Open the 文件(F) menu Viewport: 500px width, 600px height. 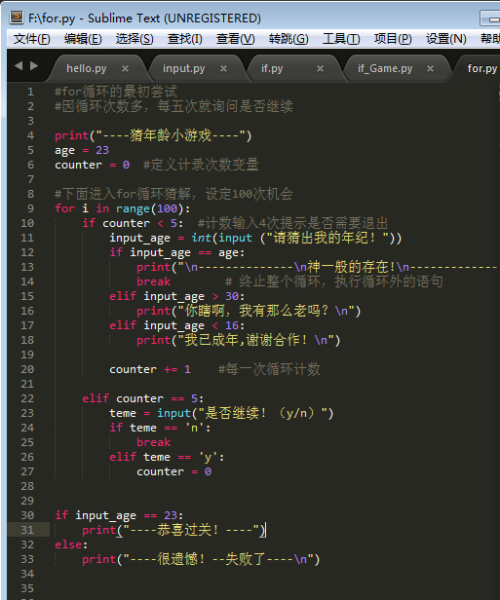[x=32, y=39]
